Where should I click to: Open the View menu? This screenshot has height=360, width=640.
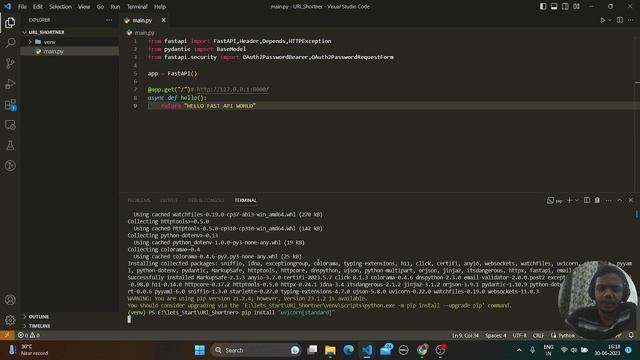pos(84,7)
